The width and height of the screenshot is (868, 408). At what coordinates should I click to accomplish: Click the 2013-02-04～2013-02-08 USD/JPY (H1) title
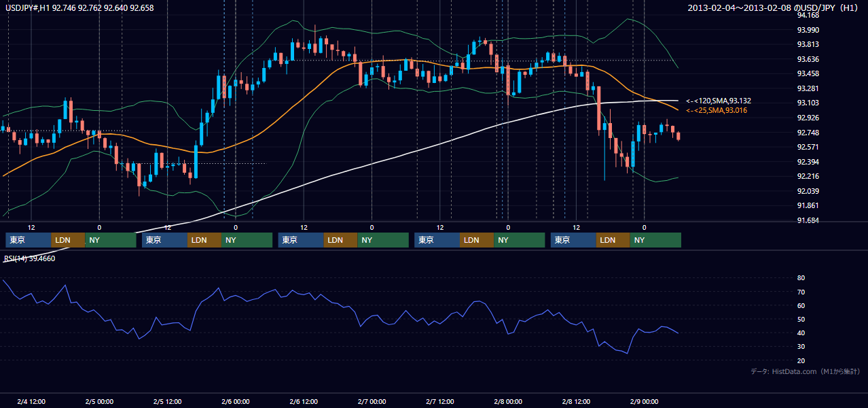(774, 8)
